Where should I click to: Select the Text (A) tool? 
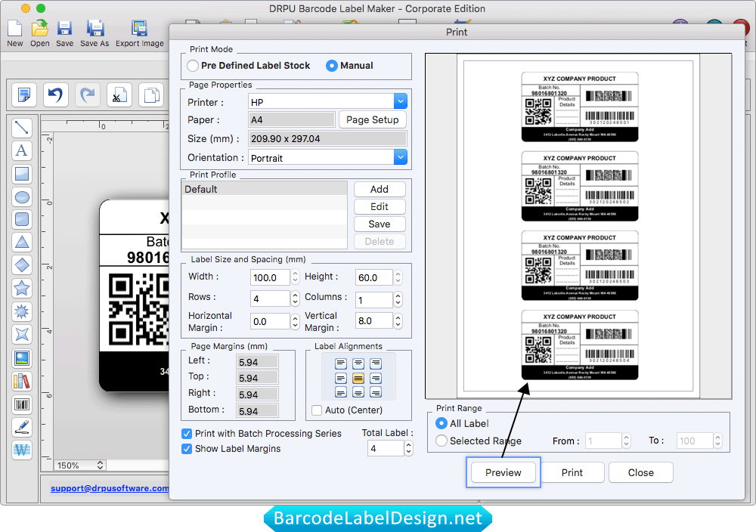(22, 151)
